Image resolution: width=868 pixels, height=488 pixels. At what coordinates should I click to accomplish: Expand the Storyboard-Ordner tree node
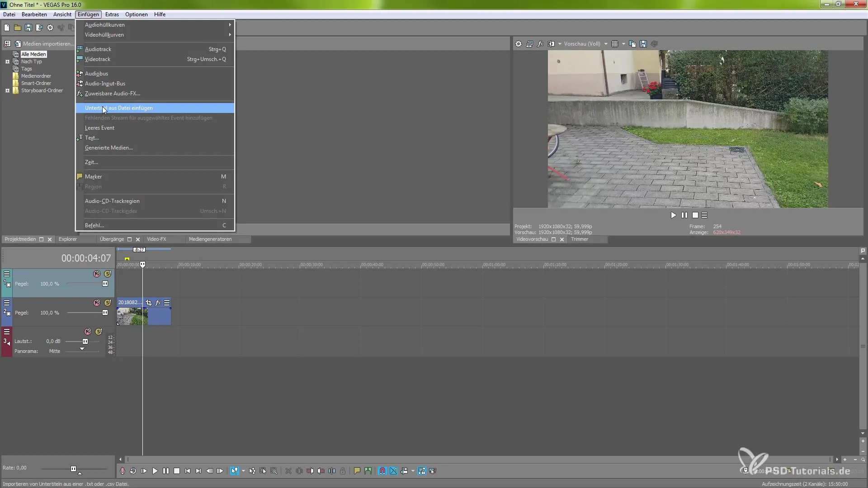click(7, 90)
